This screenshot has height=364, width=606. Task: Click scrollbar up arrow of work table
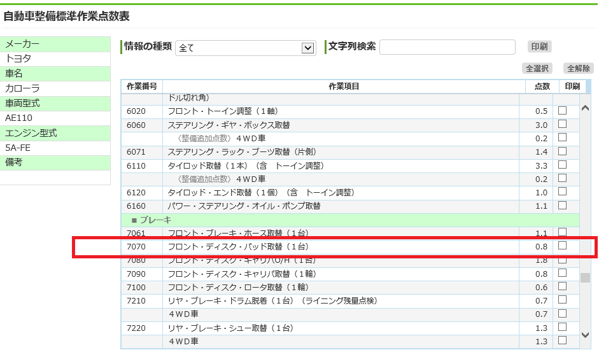(x=585, y=109)
